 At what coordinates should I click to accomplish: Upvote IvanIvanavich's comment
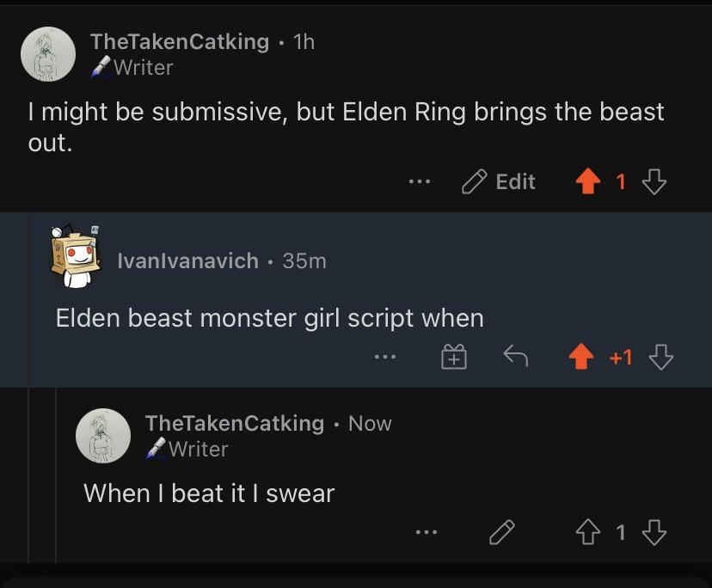click(x=582, y=357)
